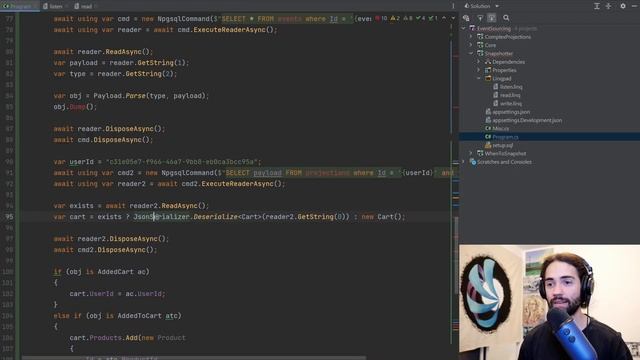
Task: Click the Linqpad folder icon
Action: tap(488, 78)
